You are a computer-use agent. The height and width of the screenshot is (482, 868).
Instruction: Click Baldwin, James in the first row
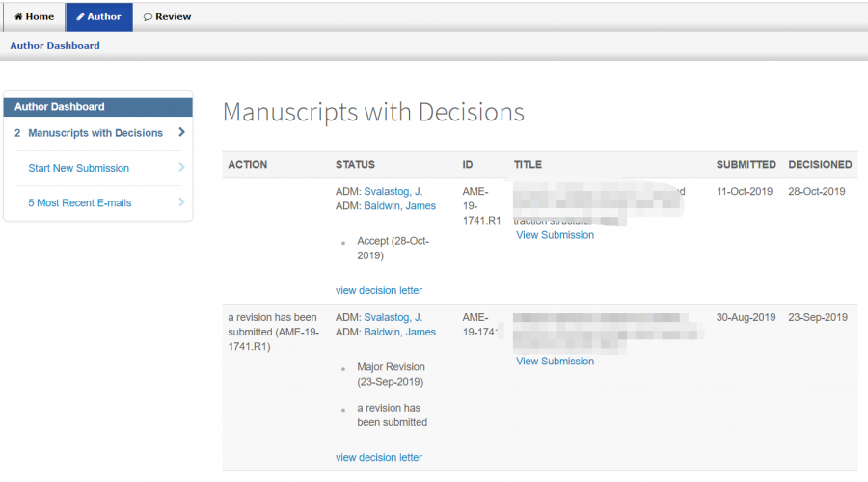pos(399,205)
